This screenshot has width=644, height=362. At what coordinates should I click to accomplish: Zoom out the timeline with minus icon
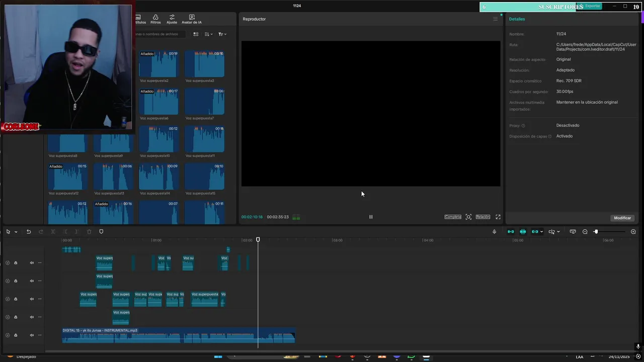click(585, 232)
